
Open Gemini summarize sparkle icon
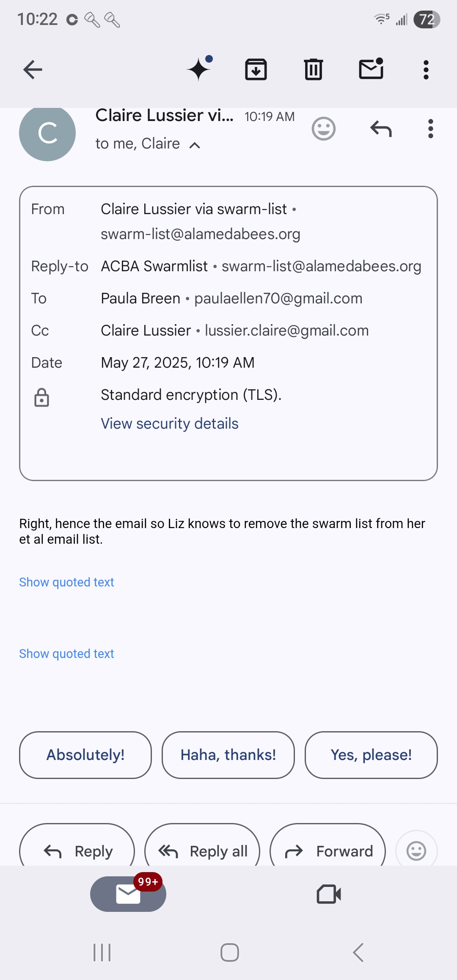200,69
